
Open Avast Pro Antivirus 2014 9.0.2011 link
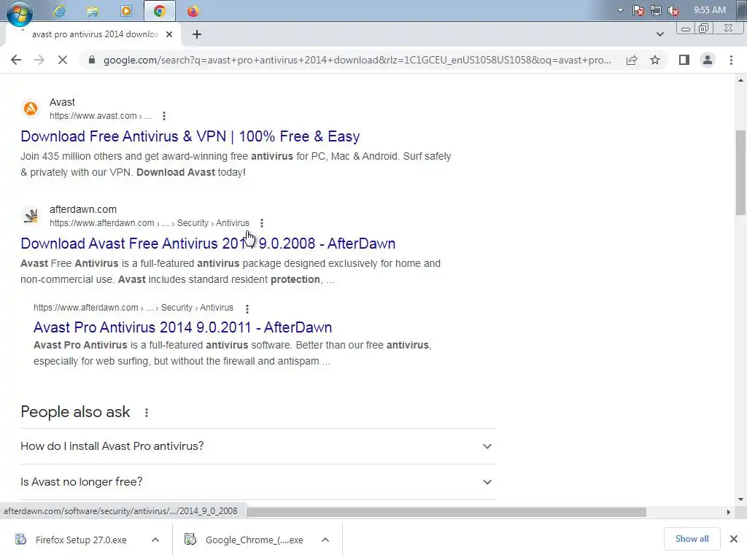(182, 327)
